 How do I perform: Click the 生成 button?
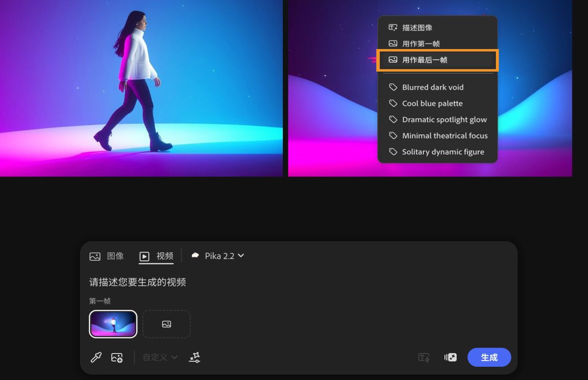pos(489,357)
